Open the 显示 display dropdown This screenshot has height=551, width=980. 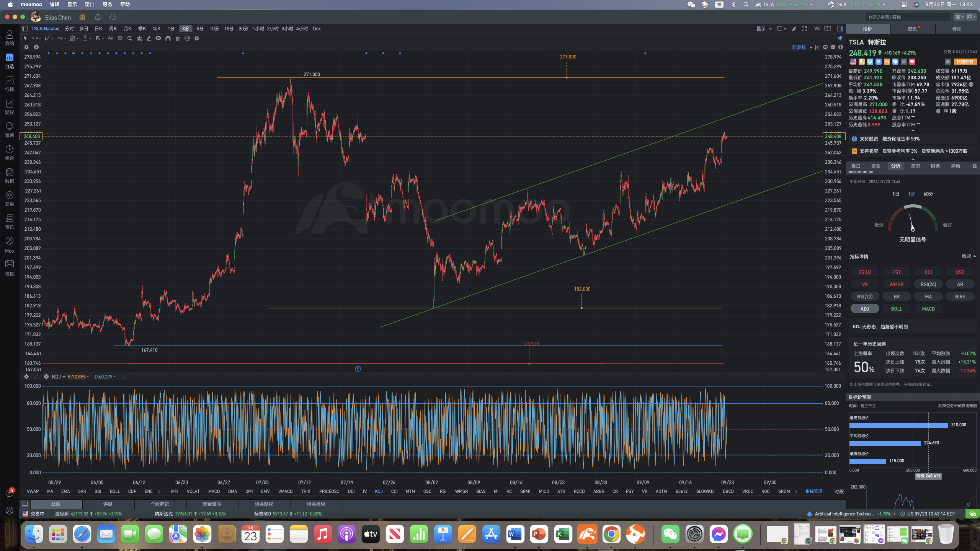click(x=764, y=29)
